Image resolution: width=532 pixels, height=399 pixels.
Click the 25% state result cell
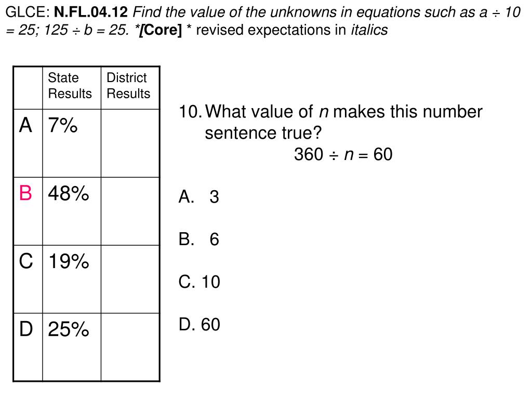tap(72, 347)
